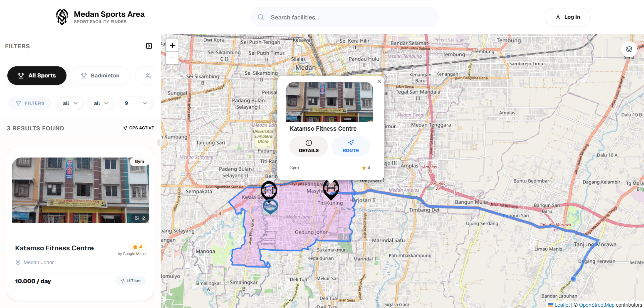Screen dimensions: 644x308
Task: Click the results list scrollbar handle
Action: pos(158,143)
